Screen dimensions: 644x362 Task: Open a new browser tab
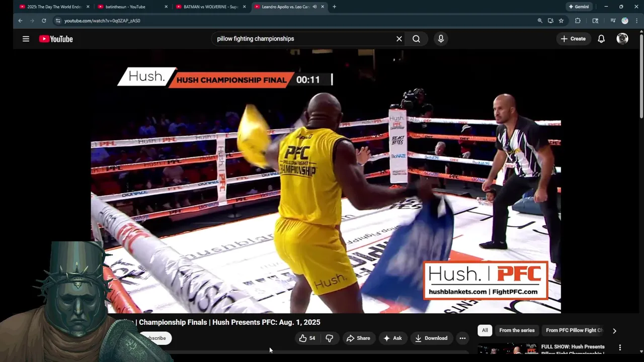334,7
